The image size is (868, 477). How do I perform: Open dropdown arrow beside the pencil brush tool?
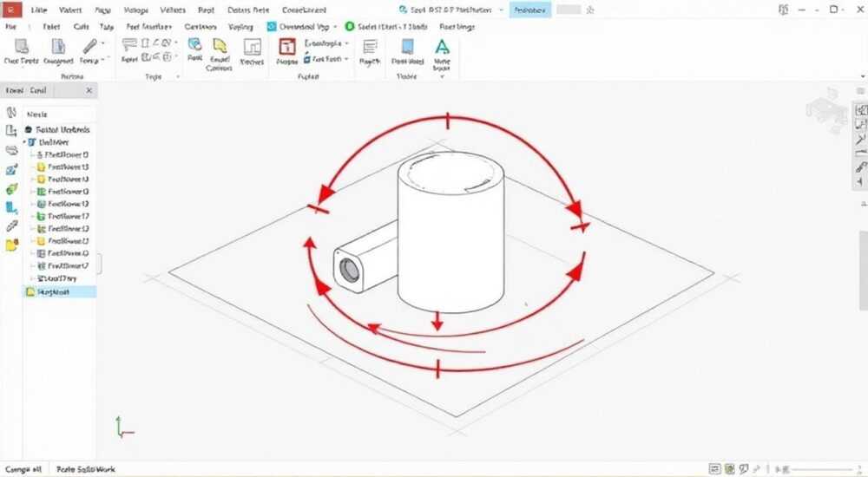(x=103, y=43)
